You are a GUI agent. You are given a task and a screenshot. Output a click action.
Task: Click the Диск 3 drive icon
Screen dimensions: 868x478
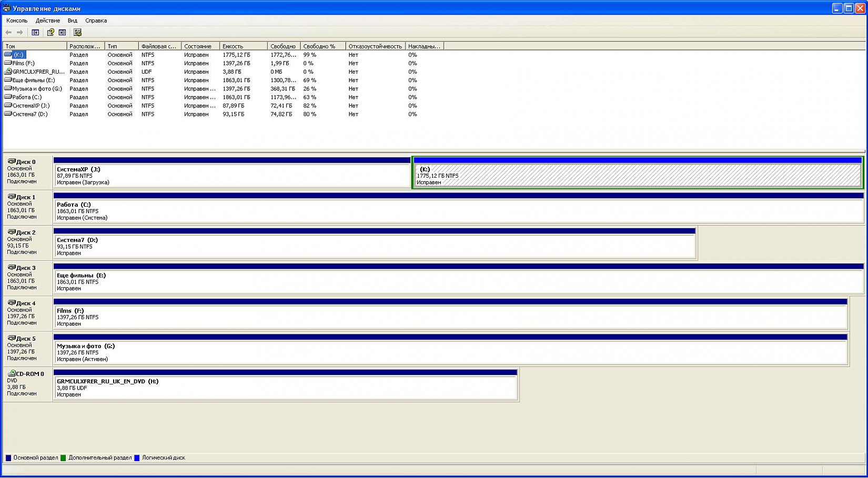pyautogui.click(x=12, y=268)
